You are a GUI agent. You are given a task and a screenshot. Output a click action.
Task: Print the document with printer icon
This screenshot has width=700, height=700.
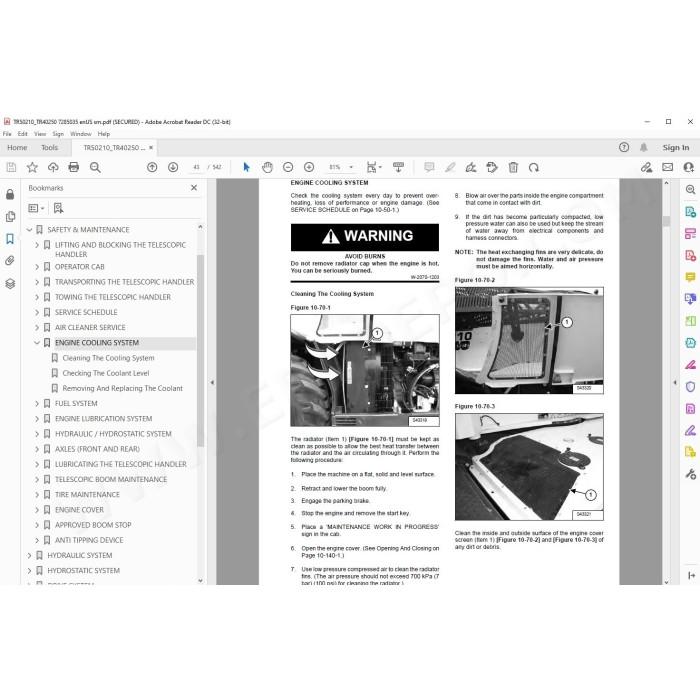(74, 167)
